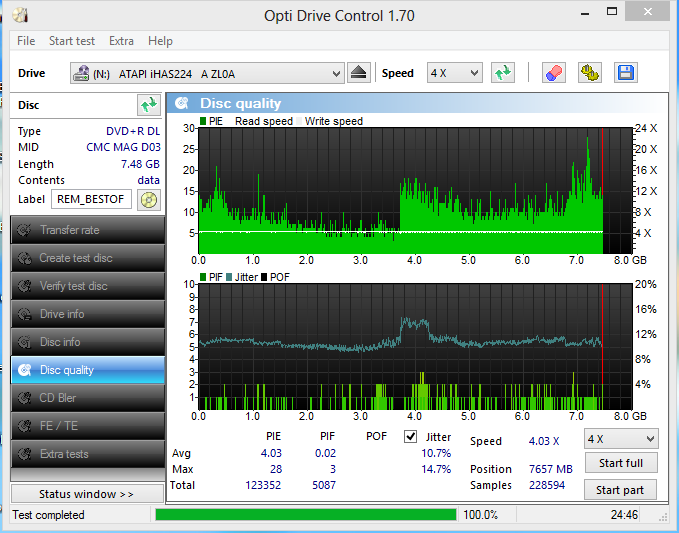Click the Start full button
Image resolution: width=679 pixels, height=533 pixels.
(x=621, y=463)
